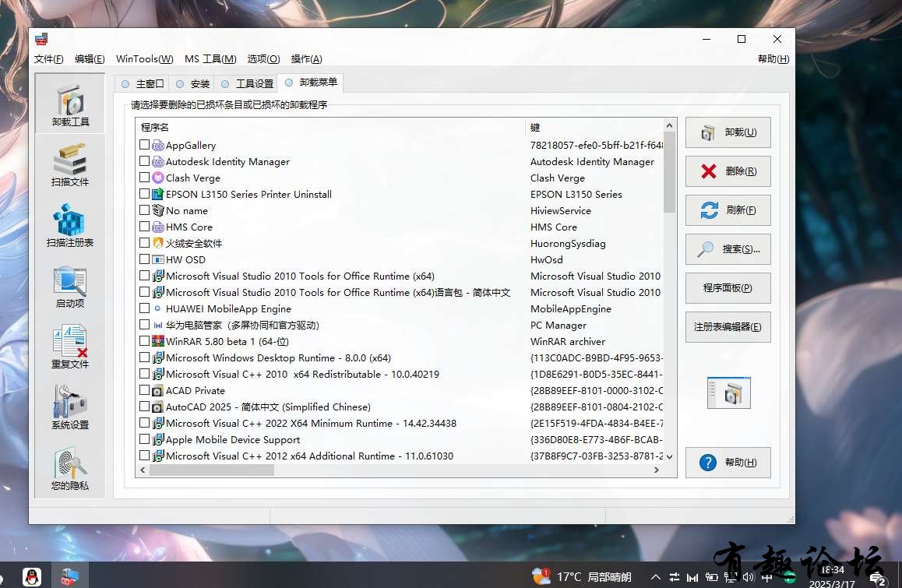
Task: Click the No name row icon
Action: [x=157, y=210]
